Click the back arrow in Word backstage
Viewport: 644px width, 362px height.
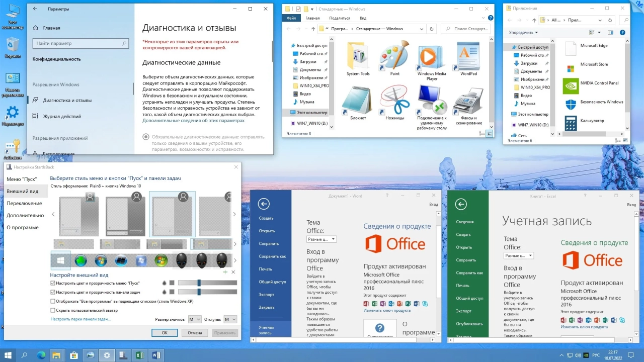click(264, 204)
